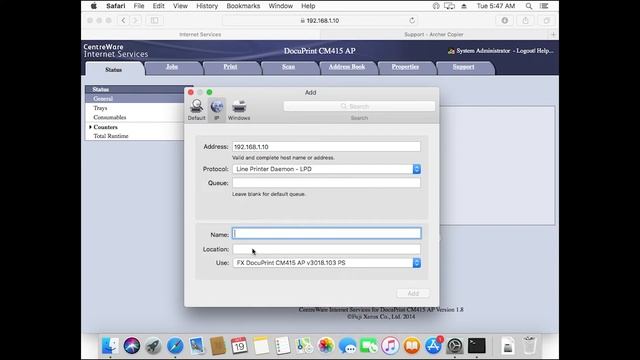Switch to the Scan tab
Image resolution: width=640 pixels, height=360 pixels.
point(289,67)
